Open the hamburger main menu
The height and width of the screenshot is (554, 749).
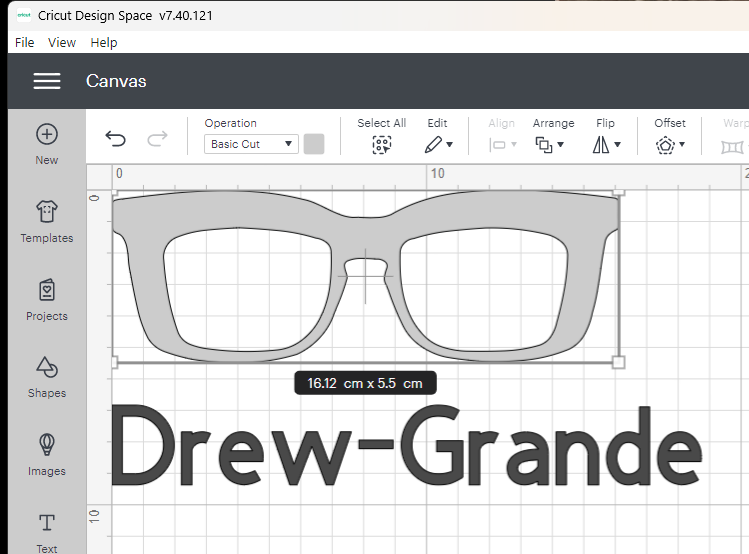(47, 81)
